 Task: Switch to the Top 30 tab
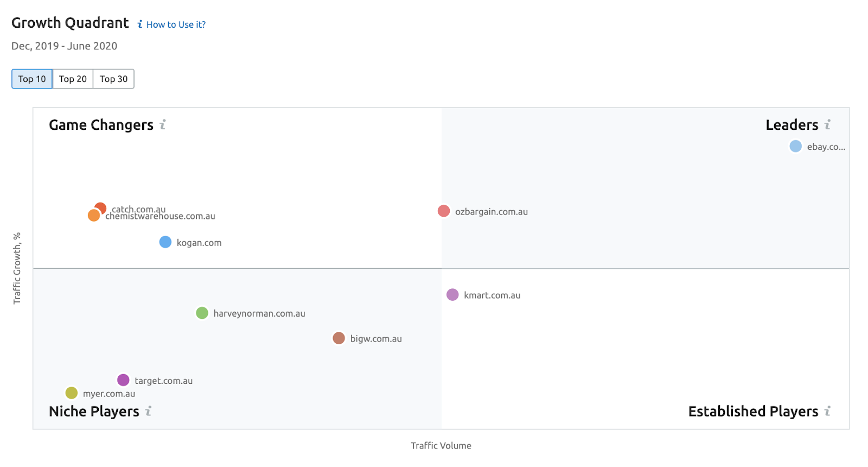[113, 79]
